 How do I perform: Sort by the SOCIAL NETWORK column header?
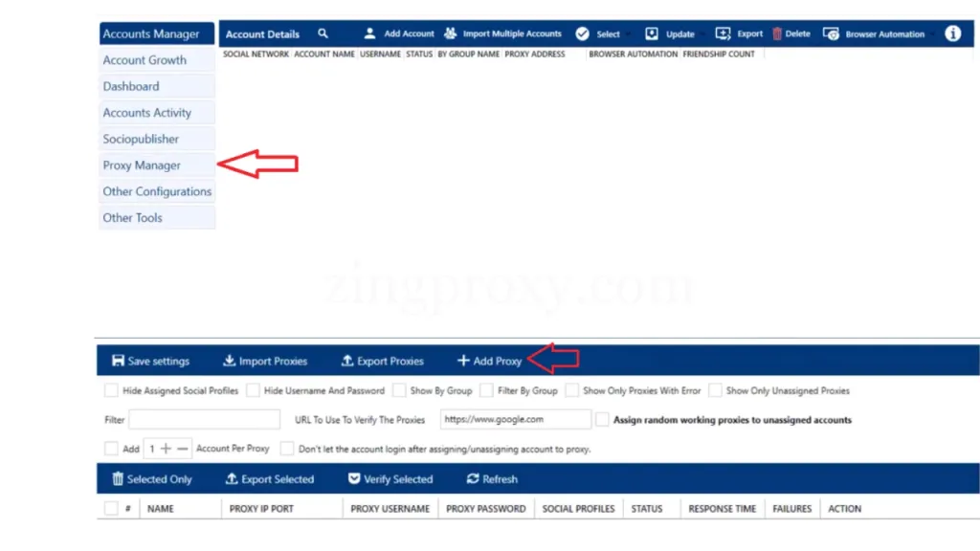(x=256, y=54)
